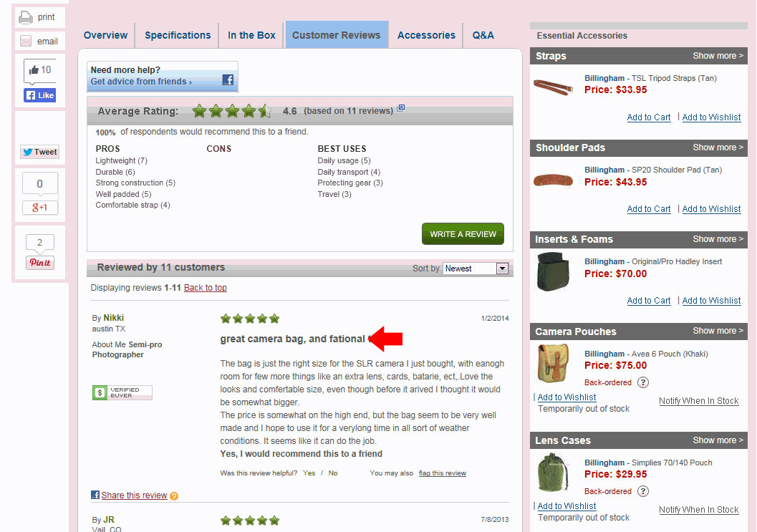
Task: Add the TSL Tripod Straps to cart
Action: click(648, 117)
